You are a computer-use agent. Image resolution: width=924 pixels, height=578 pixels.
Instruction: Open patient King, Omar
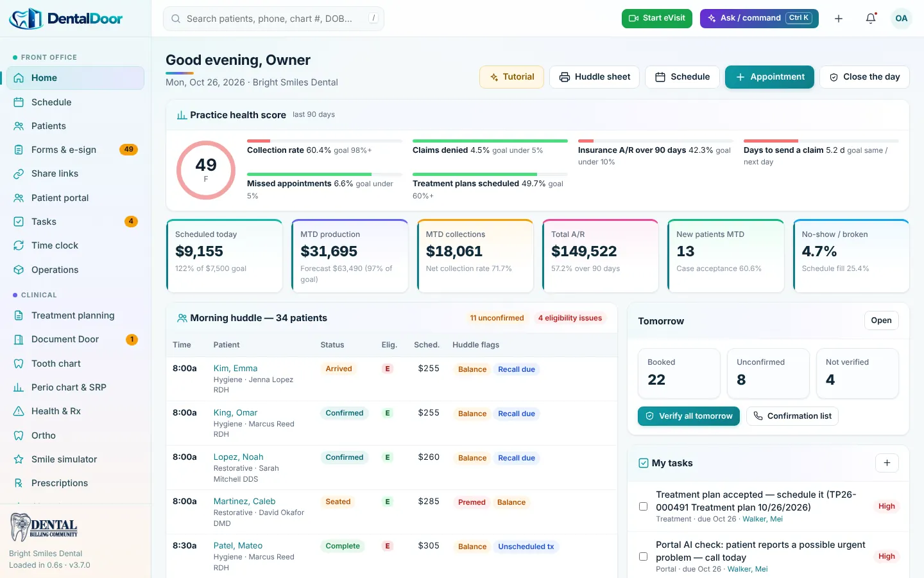pos(235,413)
